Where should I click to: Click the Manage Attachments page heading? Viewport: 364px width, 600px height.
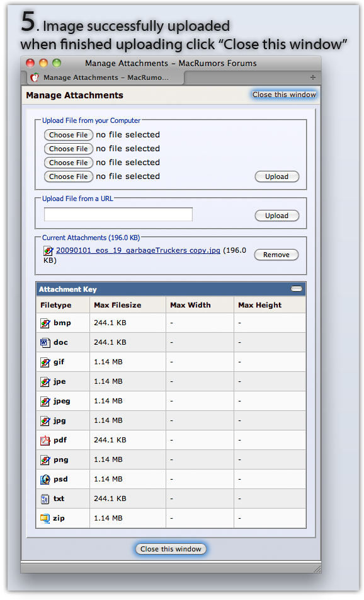[74, 95]
